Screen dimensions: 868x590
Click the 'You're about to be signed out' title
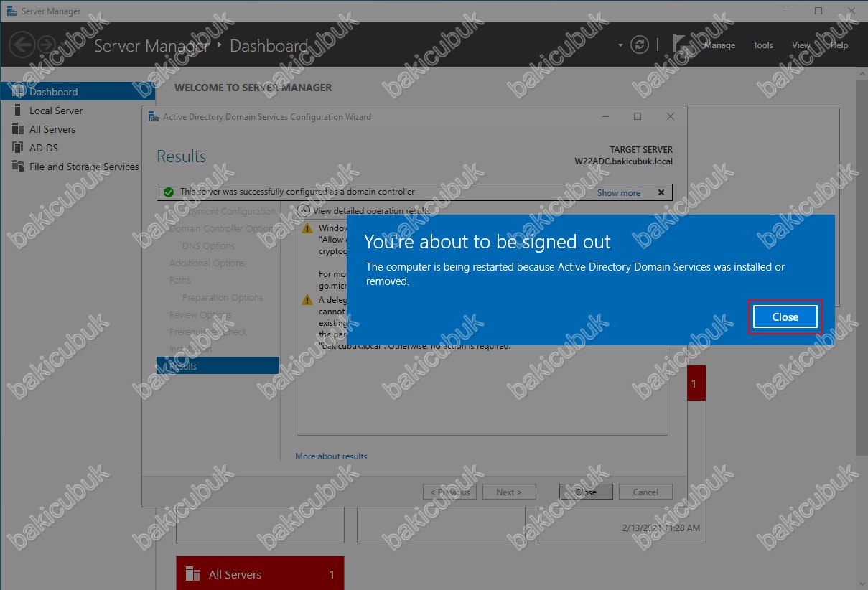point(487,242)
